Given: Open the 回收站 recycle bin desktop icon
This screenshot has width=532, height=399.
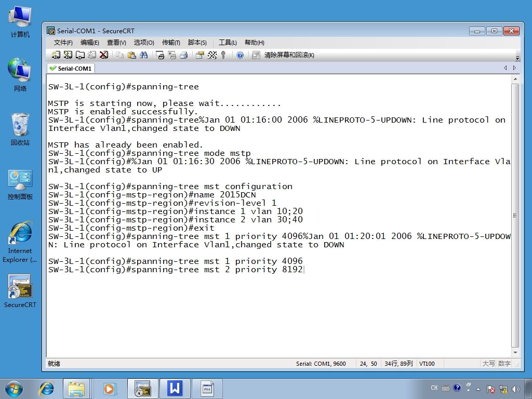Looking at the screenshot, I should [x=20, y=129].
